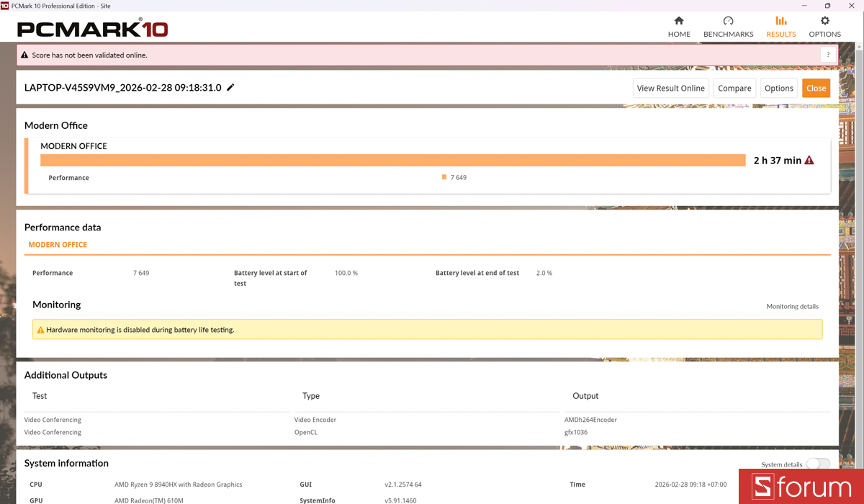Click the pencil icon to rename result
The image size is (864, 504).
pos(230,87)
